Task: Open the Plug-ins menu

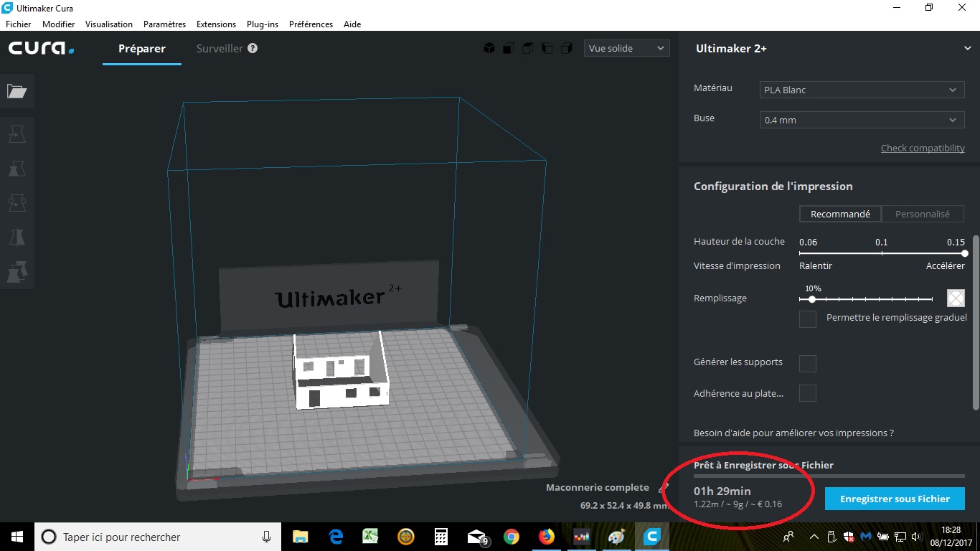Action: pyautogui.click(x=262, y=24)
